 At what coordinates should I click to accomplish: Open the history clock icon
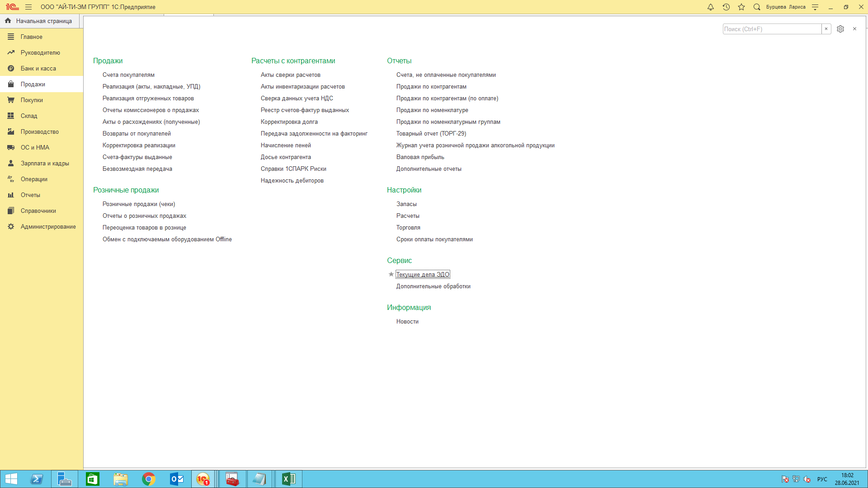(726, 7)
